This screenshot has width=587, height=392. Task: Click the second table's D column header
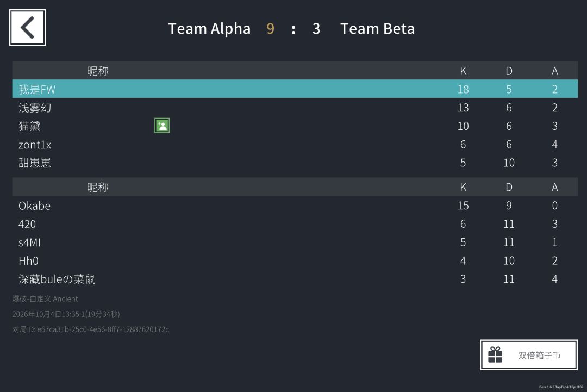click(509, 187)
